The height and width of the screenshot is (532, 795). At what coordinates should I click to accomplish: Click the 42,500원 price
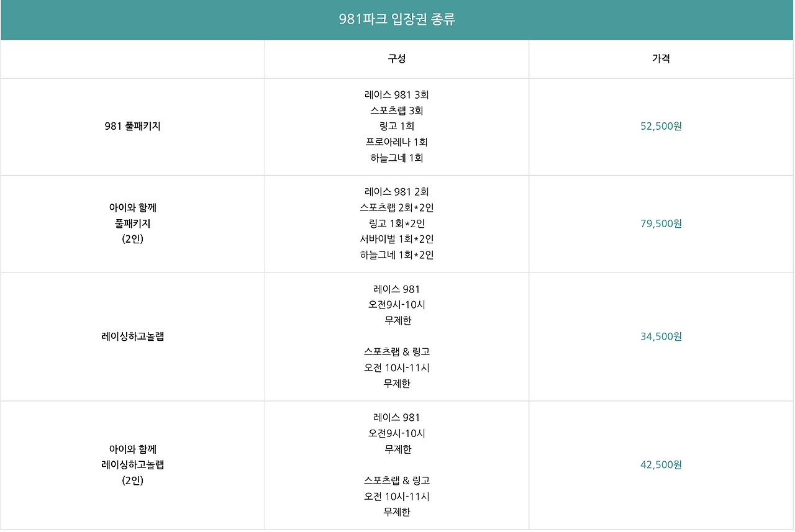click(661, 465)
